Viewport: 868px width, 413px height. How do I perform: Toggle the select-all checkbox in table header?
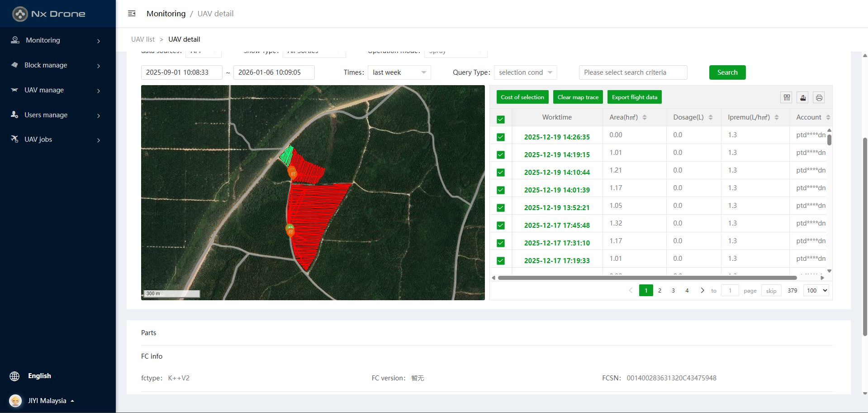point(500,120)
